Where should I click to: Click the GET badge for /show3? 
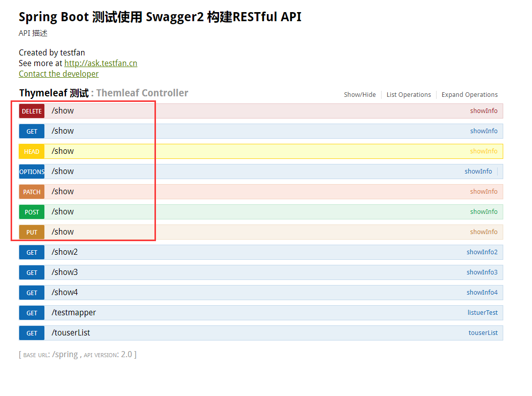click(32, 272)
